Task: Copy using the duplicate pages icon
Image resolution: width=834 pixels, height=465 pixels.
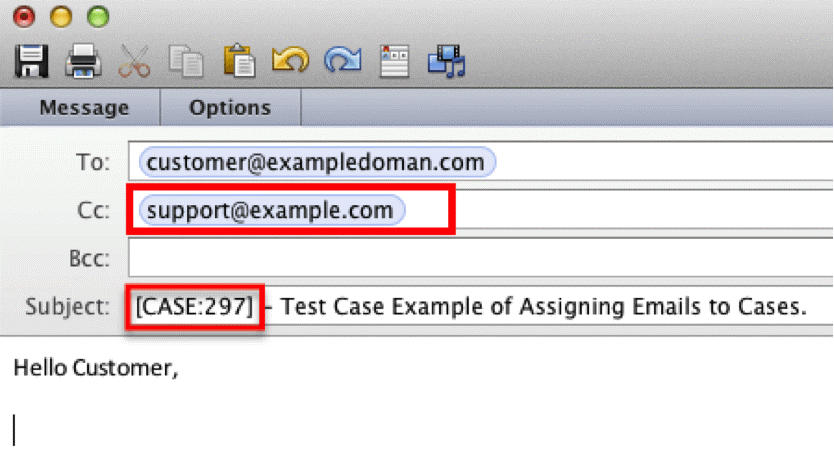Action: pyautogui.click(x=186, y=61)
